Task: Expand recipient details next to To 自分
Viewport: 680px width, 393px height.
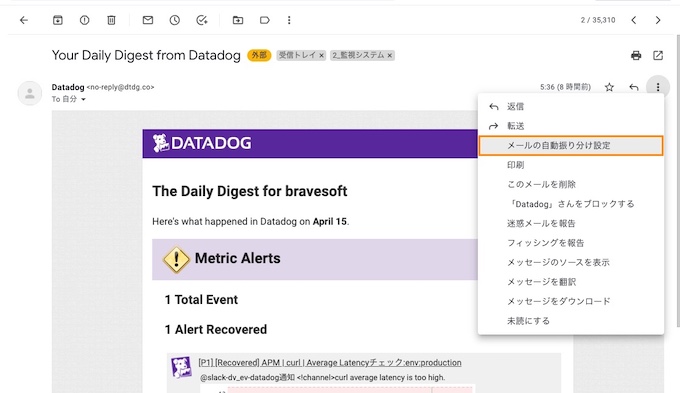Action: 83,99
